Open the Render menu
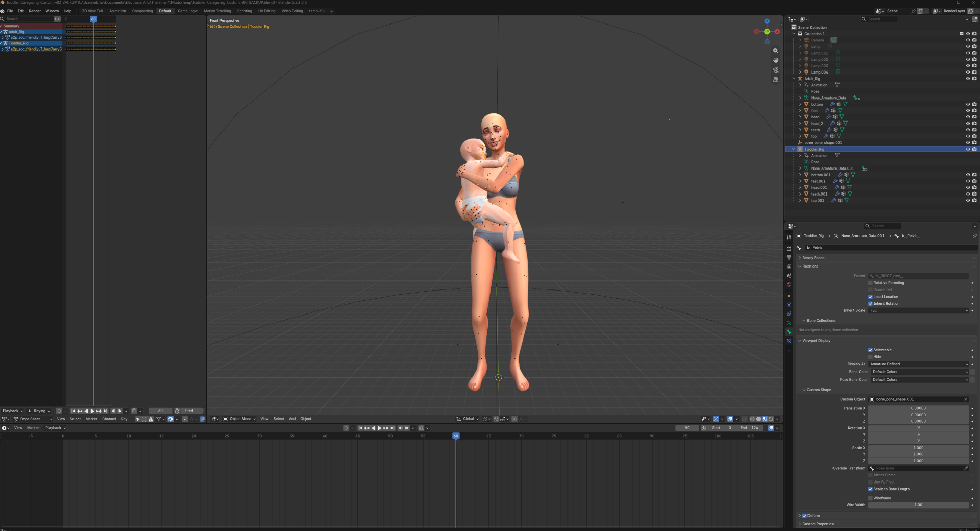This screenshot has width=980, height=531. pos(35,11)
